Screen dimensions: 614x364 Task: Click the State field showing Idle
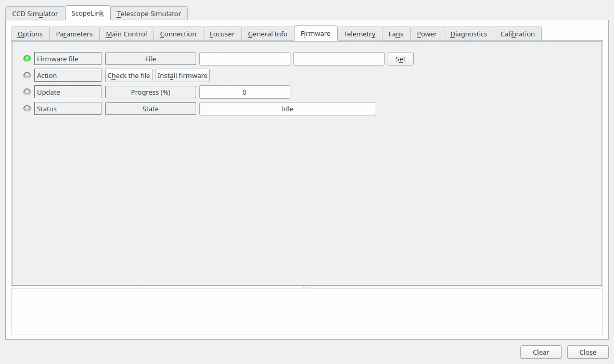(288, 108)
